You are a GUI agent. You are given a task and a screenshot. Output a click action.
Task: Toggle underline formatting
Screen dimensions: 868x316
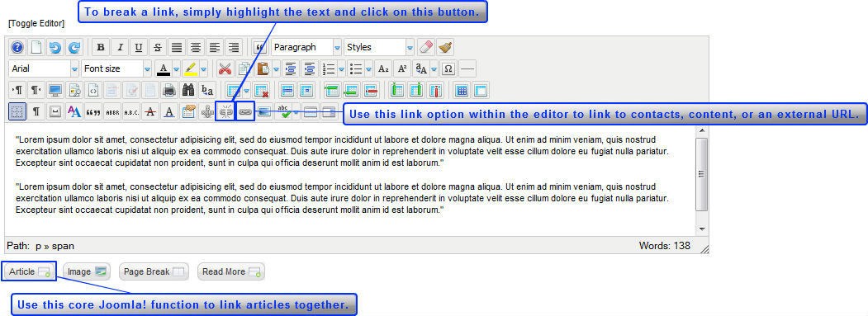139,47
